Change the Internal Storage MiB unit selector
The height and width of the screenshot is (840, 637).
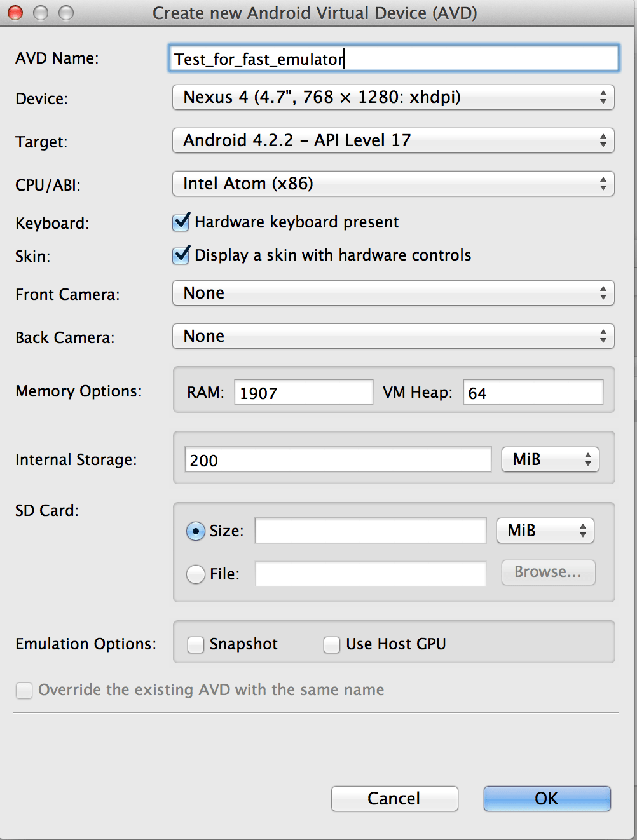(x=550, y=459)
